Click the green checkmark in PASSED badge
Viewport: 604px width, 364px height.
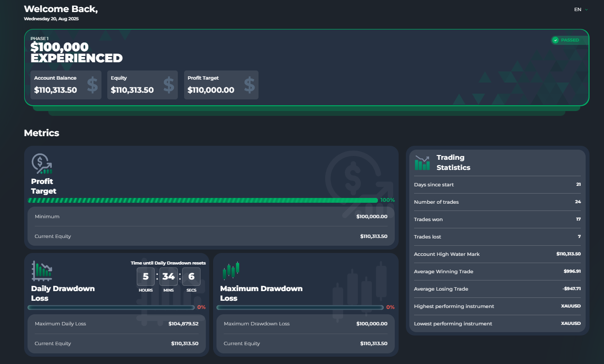tap(555, 40)
